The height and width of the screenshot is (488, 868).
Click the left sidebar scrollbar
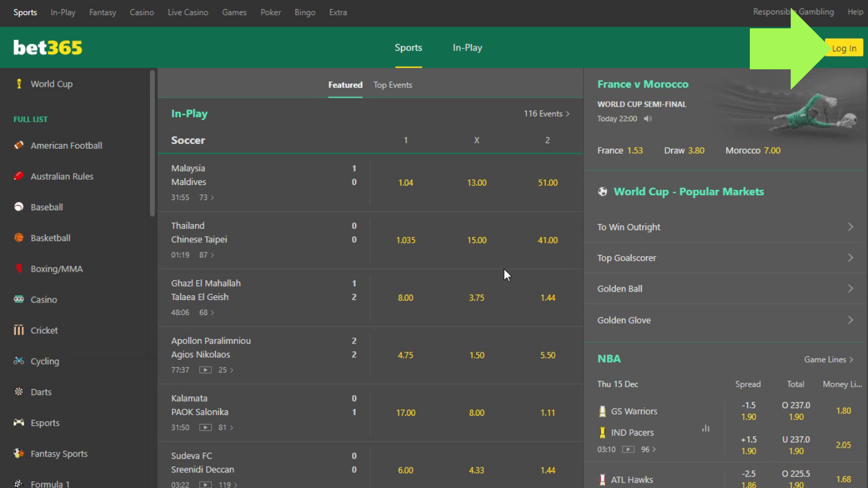point(153,143)
